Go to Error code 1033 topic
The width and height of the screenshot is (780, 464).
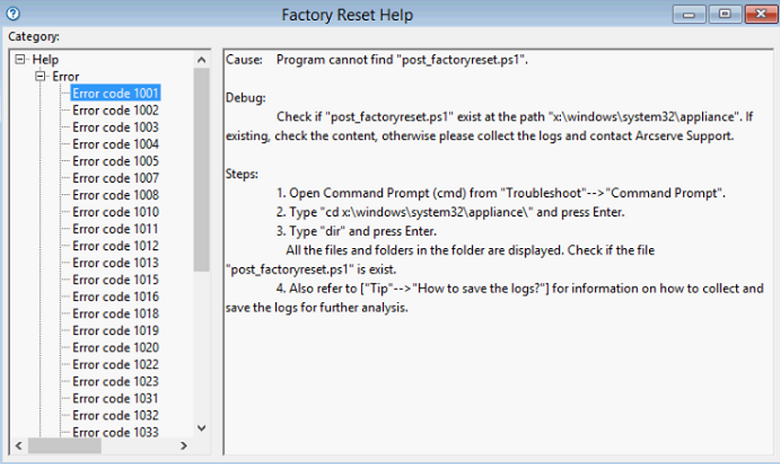pyautogui.click(x=115, y=432)
